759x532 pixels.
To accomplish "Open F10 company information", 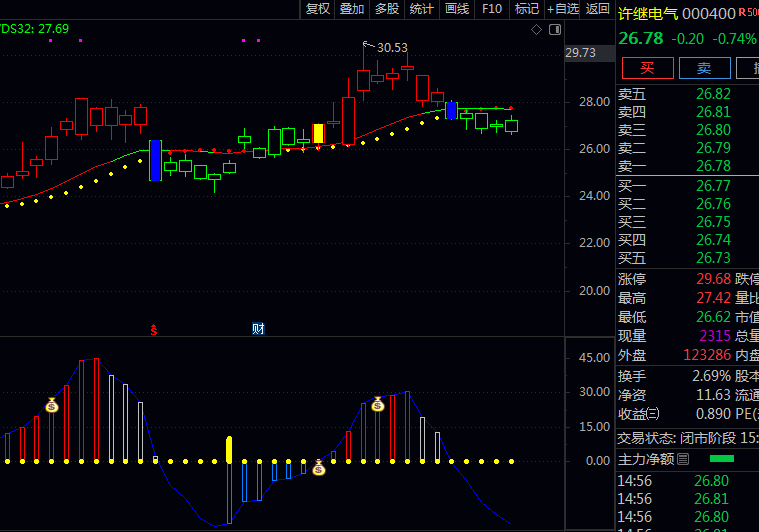I will pos(492,9).
